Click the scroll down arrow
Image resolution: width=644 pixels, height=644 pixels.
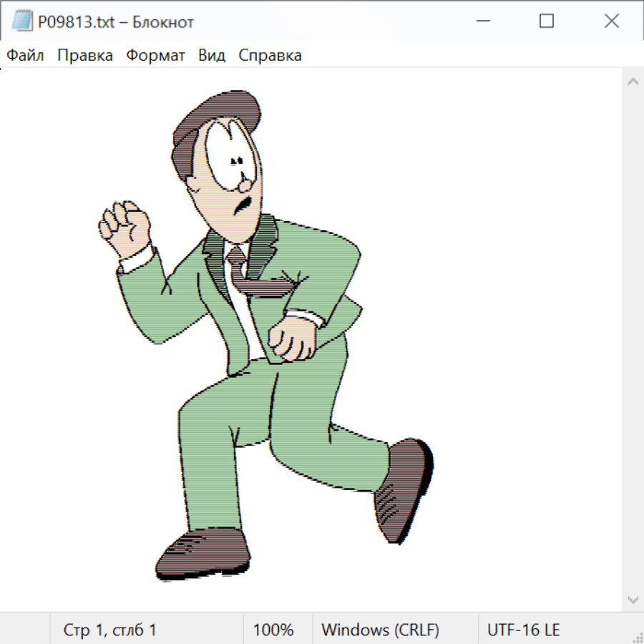633,599
